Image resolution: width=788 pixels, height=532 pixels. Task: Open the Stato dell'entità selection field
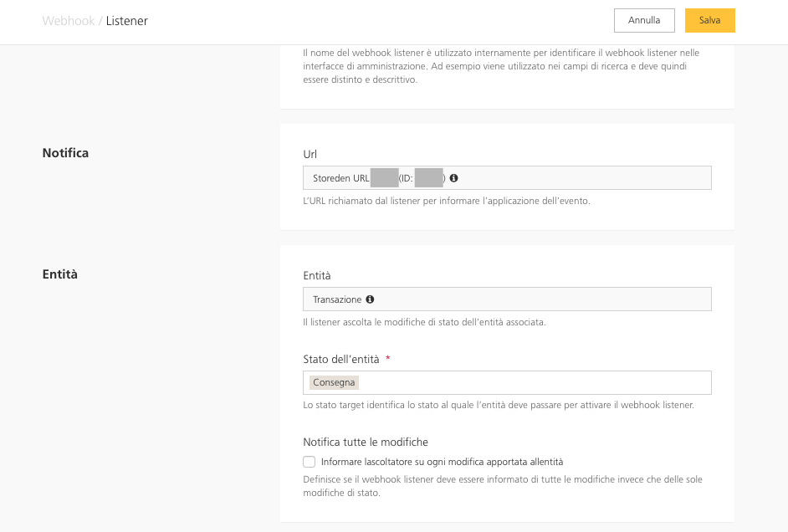click(x=535, y=382)
